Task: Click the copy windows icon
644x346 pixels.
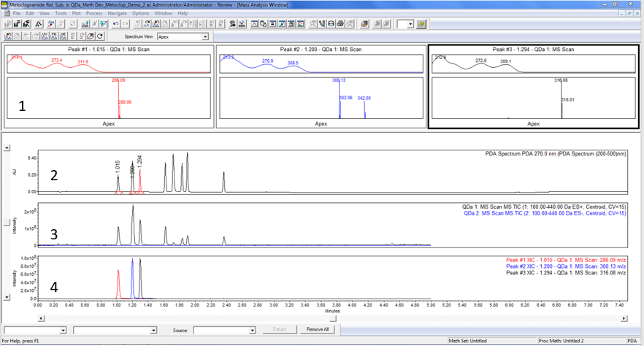Action: click(x=264, y=24)
